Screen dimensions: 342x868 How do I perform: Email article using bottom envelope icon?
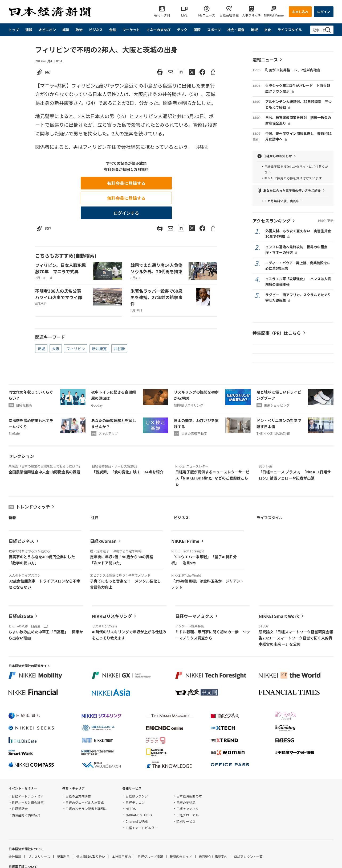[x=170, y=229]
